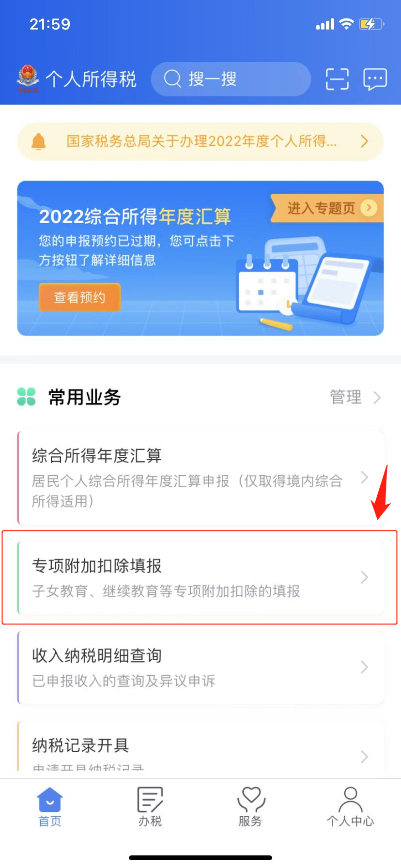
Task: Open 专项附加扣除填报 entry
Action: (200, 578)
